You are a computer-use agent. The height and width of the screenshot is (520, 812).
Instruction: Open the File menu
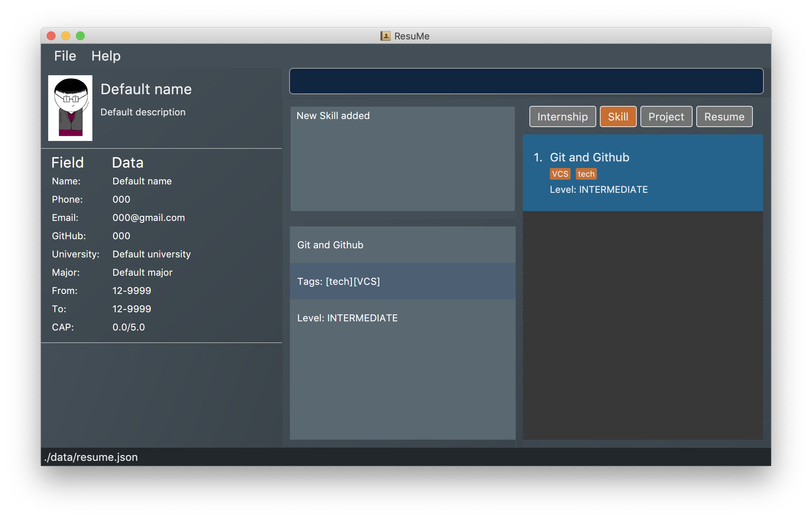[65, 56]
